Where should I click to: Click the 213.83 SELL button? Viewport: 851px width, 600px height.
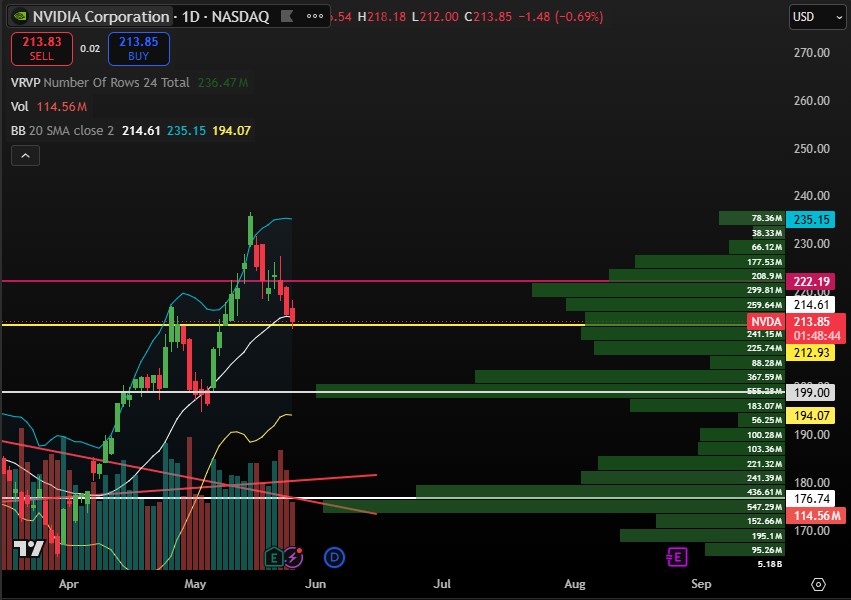click(x=42, y=49)
